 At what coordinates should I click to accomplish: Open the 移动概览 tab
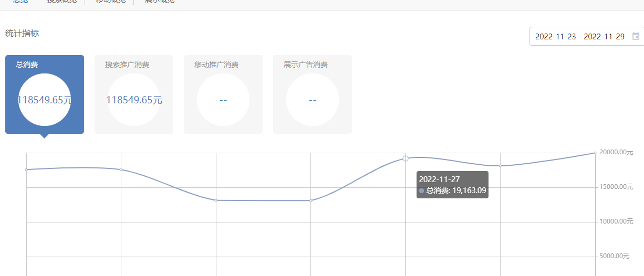[110, 2]
